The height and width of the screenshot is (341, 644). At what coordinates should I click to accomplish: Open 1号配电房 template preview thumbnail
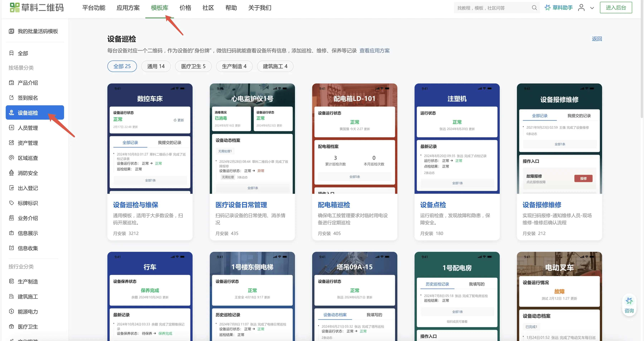point(457,296)
